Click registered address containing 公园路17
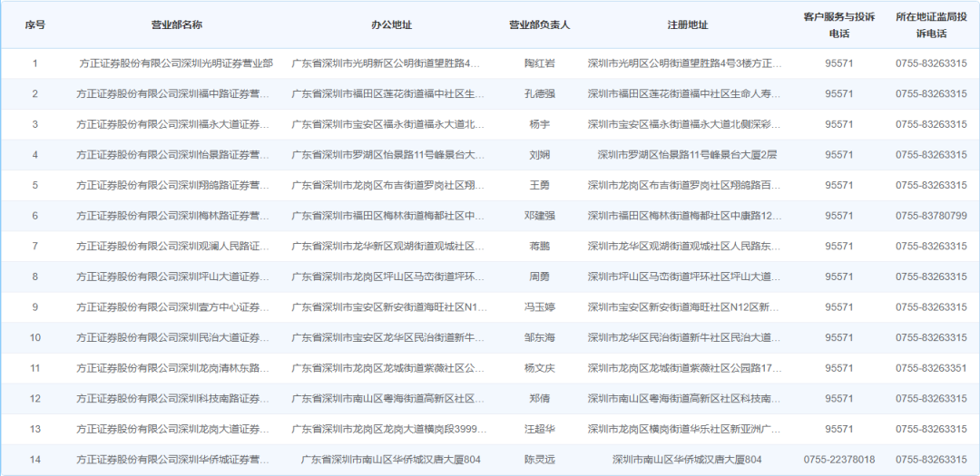Image resolution: width=980 pixels, height=476 pixels. [684, 368]
